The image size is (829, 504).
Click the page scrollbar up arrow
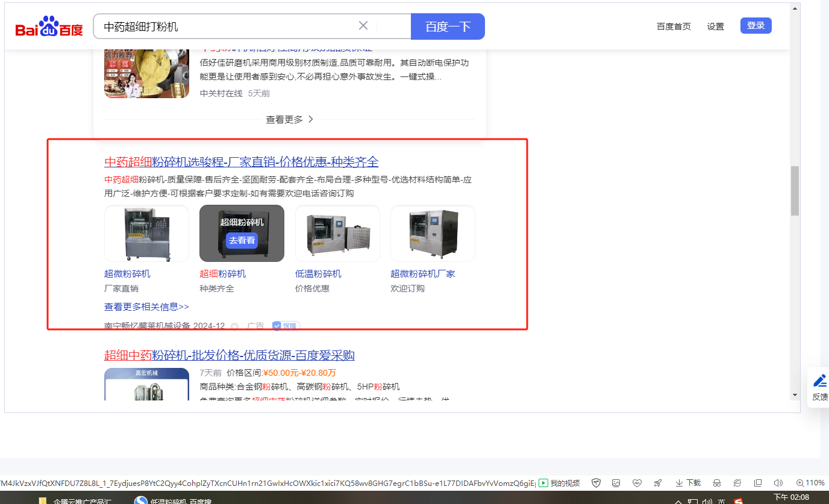tap(795, 9)
